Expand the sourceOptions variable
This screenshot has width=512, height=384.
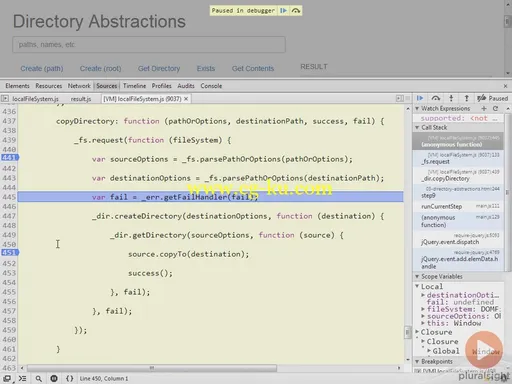tap(423, 316)
